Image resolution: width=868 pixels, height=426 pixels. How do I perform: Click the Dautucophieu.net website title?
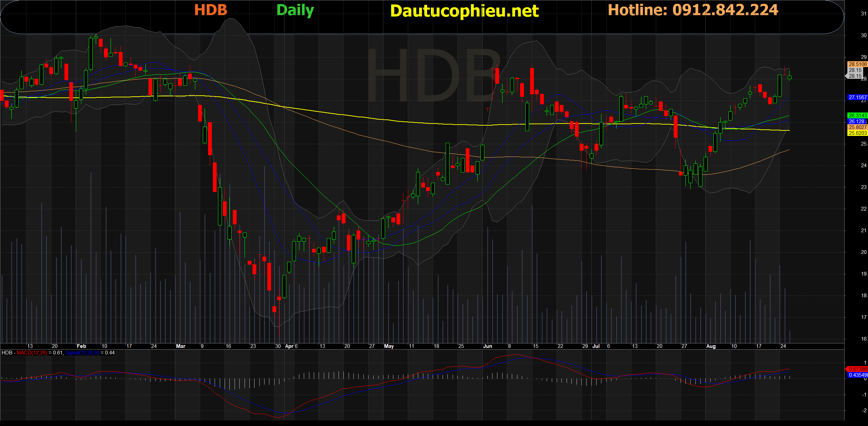pos(464,11)
